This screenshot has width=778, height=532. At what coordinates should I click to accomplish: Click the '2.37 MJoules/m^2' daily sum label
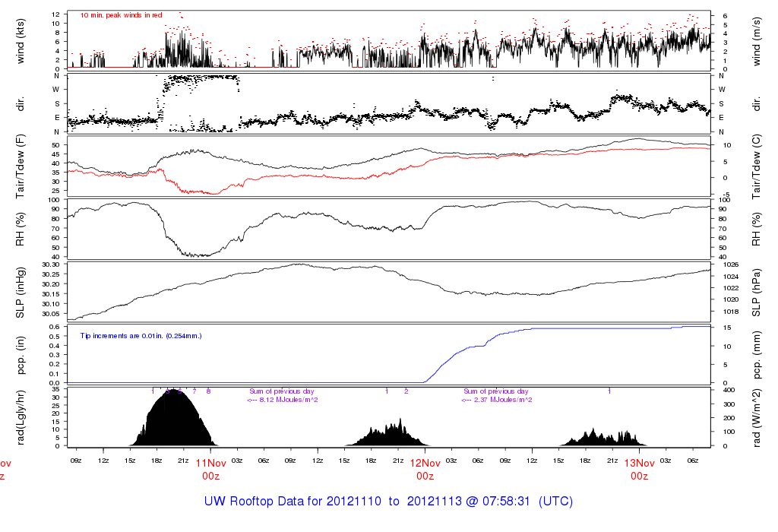pos(503,400)
